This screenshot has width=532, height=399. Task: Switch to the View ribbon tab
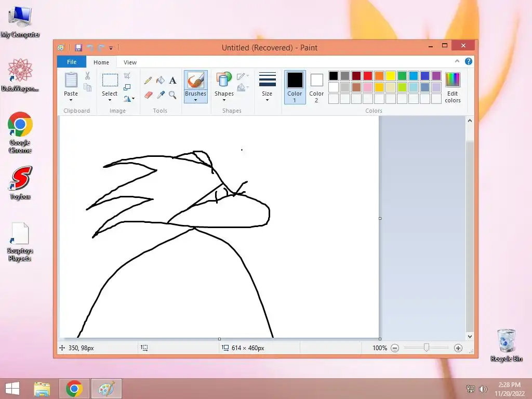click(130, 62)
